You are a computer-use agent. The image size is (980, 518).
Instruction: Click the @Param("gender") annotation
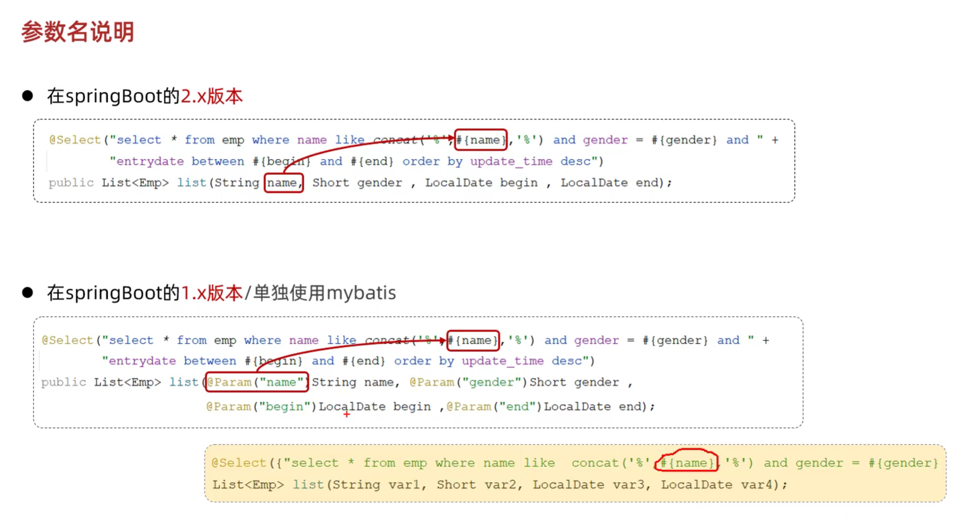468,382
